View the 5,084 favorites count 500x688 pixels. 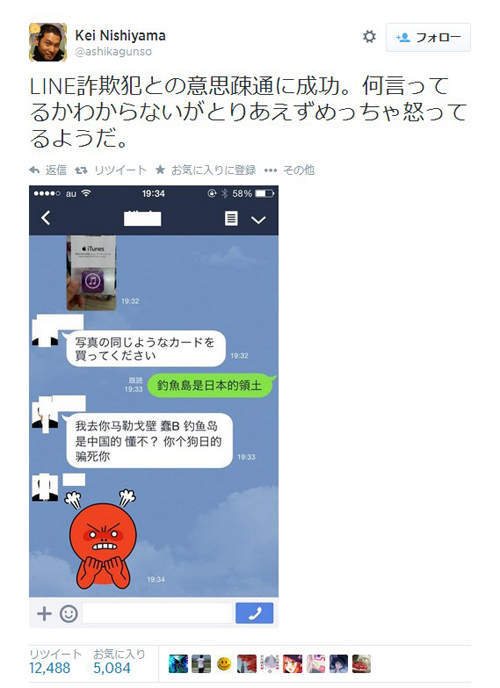[112, 668]
